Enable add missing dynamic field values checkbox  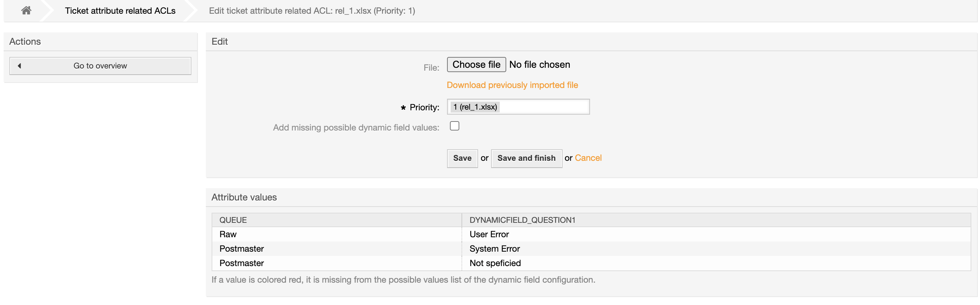pyautogui.click(x=454, y=126)
